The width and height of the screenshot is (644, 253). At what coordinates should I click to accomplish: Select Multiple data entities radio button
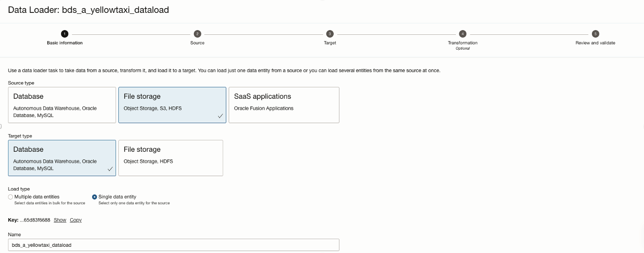click(x=11, y=197)
